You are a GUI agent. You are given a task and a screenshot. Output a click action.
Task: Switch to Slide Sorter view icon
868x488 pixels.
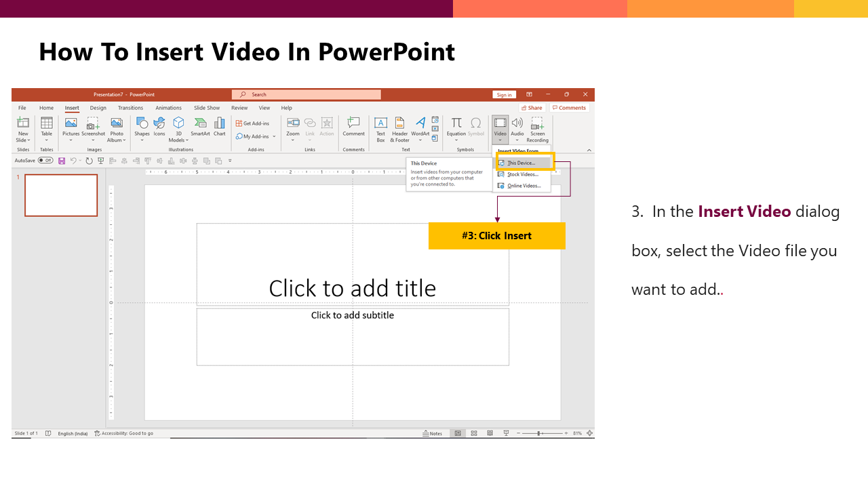[473, 433]
